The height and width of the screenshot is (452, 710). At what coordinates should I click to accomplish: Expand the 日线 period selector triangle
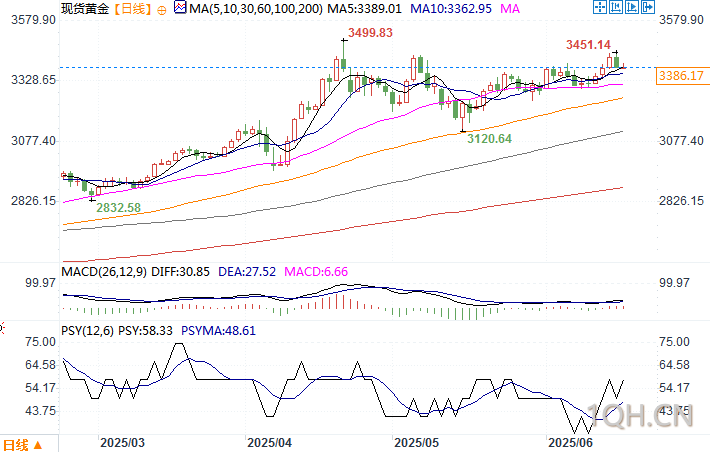[38, 445]
